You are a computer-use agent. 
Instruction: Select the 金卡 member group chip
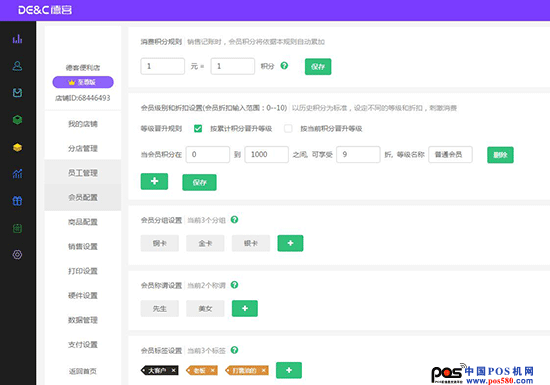coord(205,243)
